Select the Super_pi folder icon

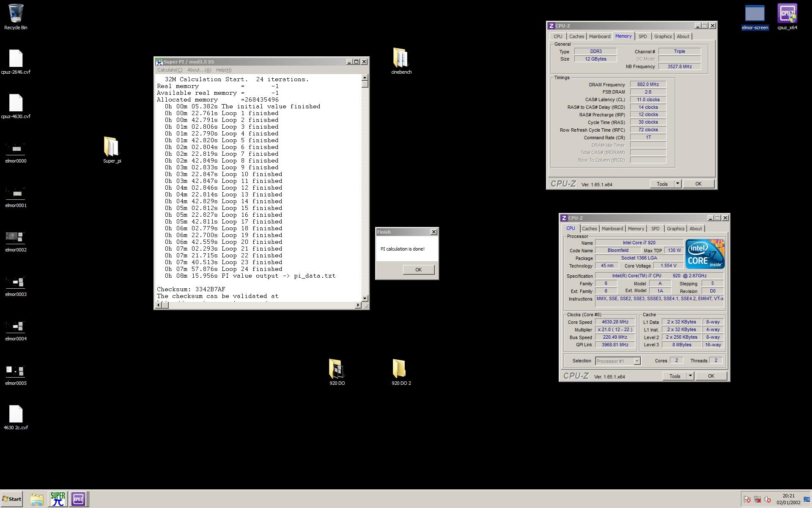tap(112, 149)
